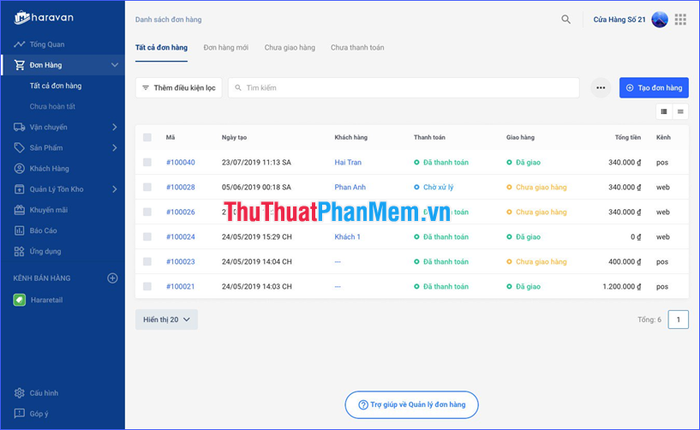Click the Góp ý feedback icon

pyautogui.click(x=19, y=413)
